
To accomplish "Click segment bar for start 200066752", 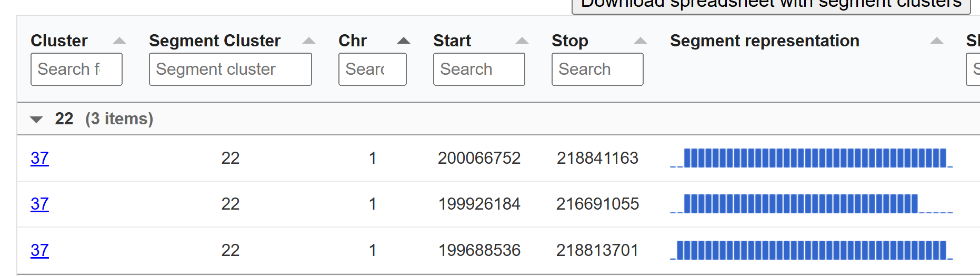I will (x=811, y=158).
